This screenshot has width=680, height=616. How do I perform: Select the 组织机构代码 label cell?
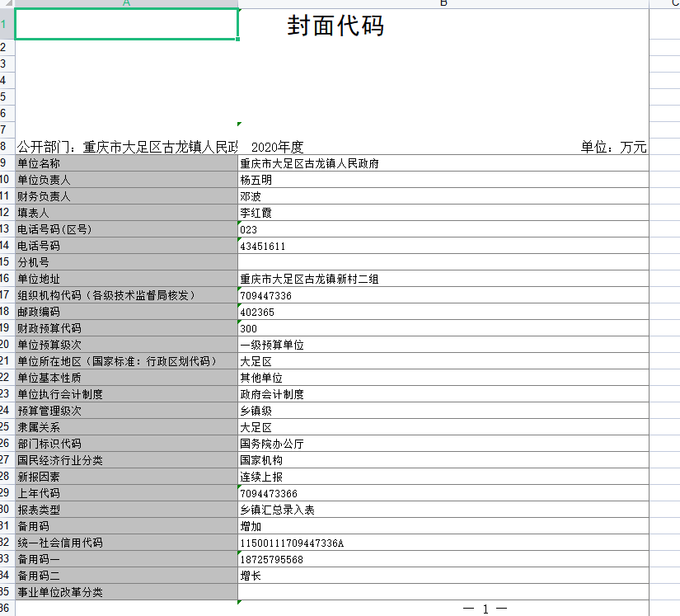tap(126, 295)
